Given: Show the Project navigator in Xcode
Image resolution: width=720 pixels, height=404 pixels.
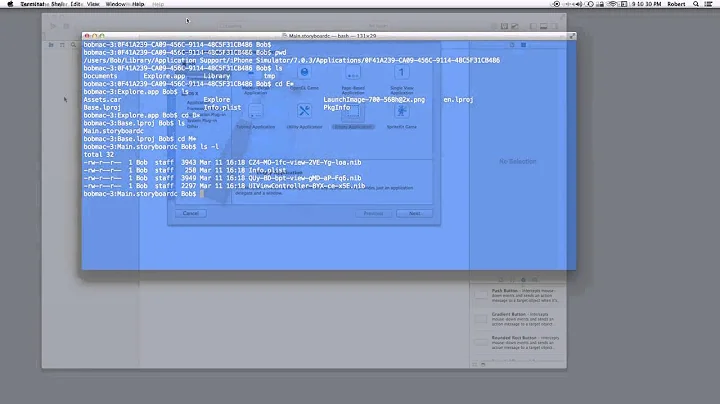Looking at the screenshot, I should [51, 45].
